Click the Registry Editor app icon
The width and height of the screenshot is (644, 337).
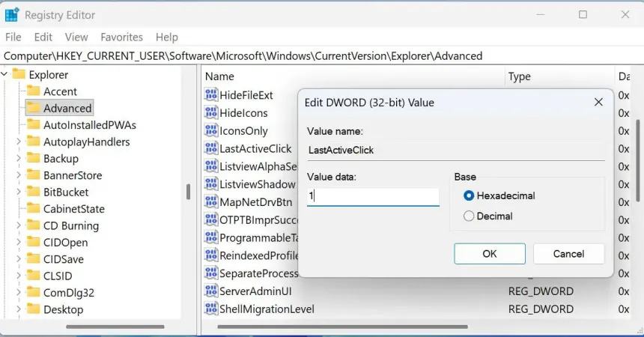click(12, 14)
